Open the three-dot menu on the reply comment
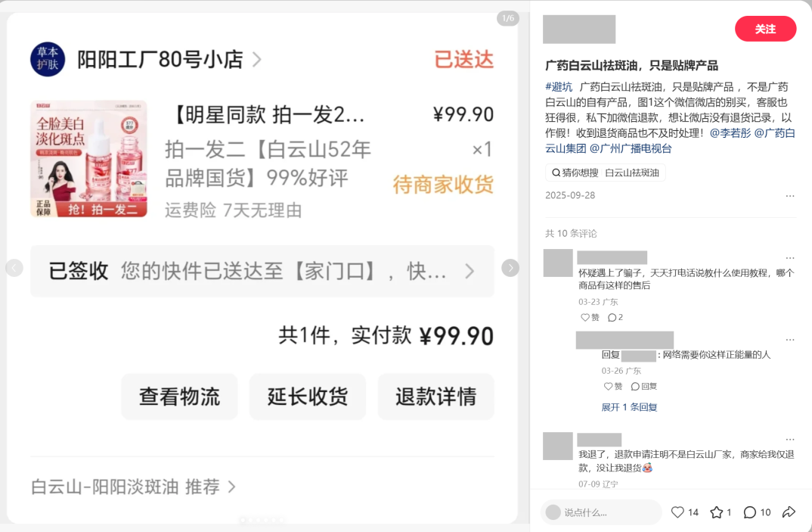The image size is (812, 532). pos(790,340)
